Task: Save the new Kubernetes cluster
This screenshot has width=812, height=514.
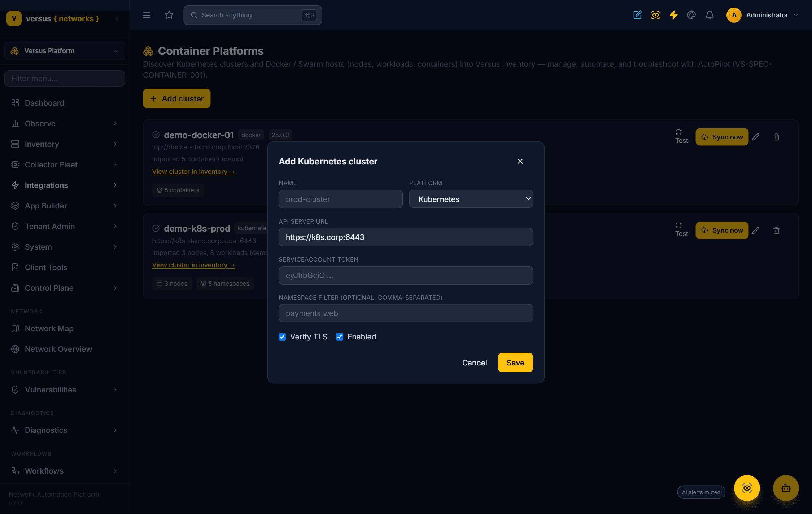Action: coord(515,363)
